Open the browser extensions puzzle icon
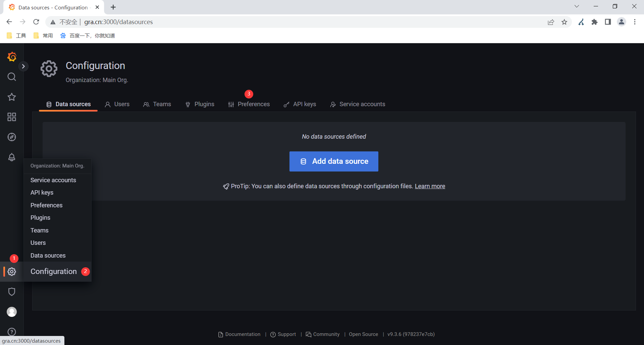This screenshot has width=644, height=345. 594,22
